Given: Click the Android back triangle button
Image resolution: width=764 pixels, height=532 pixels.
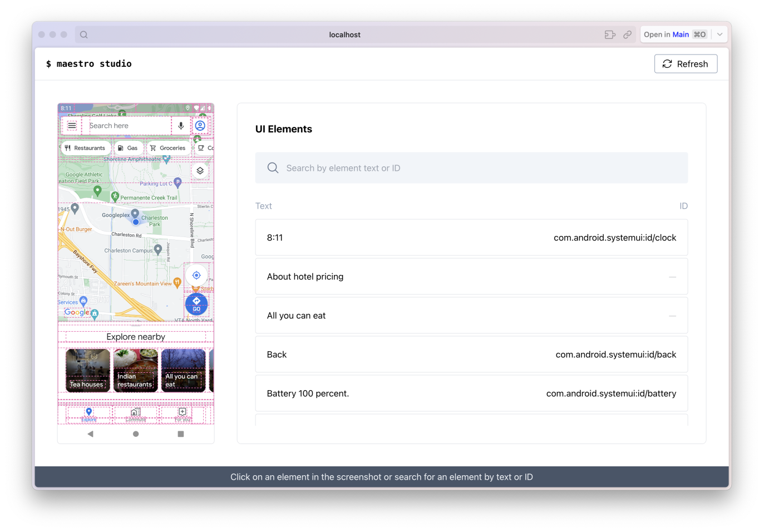Looking at the screenshot, I should point(90,434).
